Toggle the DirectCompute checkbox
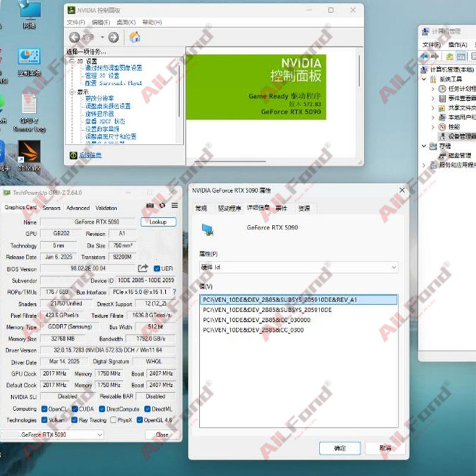This screenshot has height=476, width=476. point(102,409)
